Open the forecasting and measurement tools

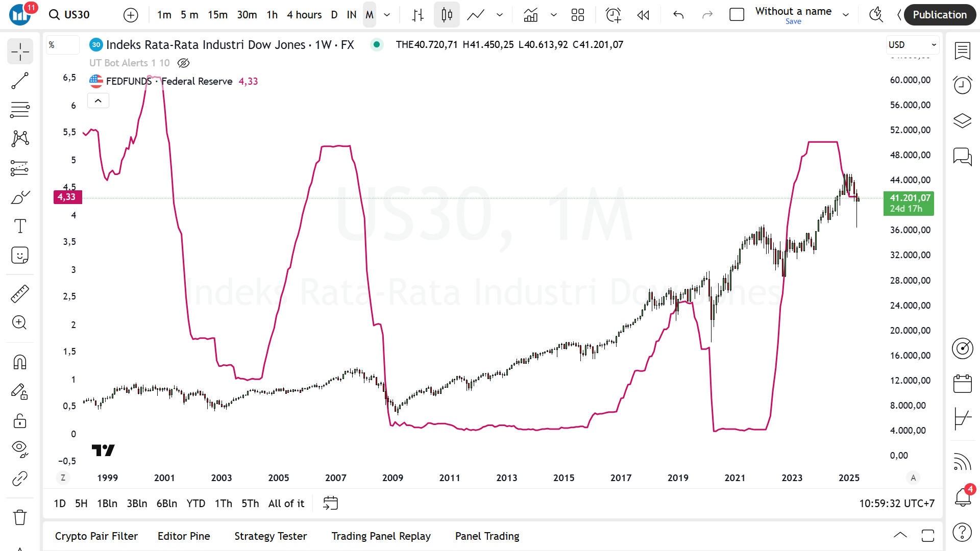click(20, 168)
